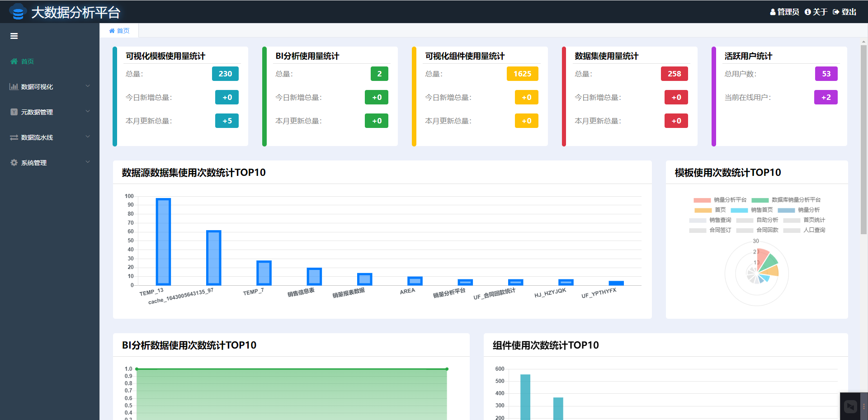Click the 数据可视化 bar chart icon
This screenshot has height=420, width=868.
click(x=14, y=86)
